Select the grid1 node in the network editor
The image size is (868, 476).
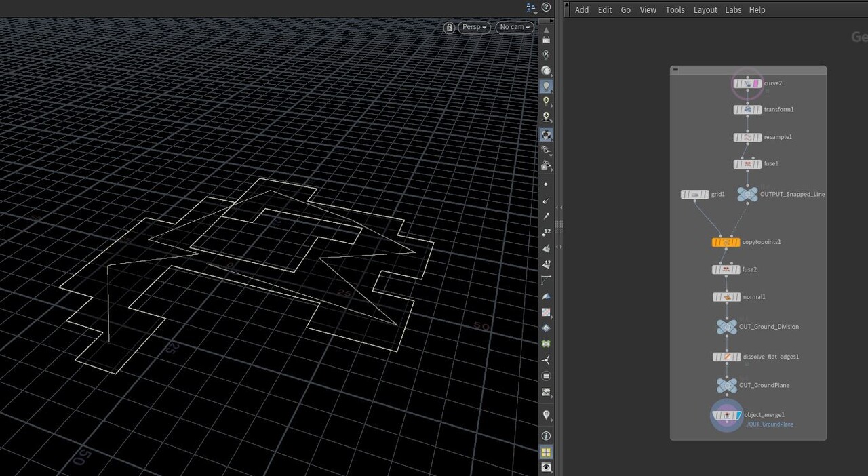(694, 194)
